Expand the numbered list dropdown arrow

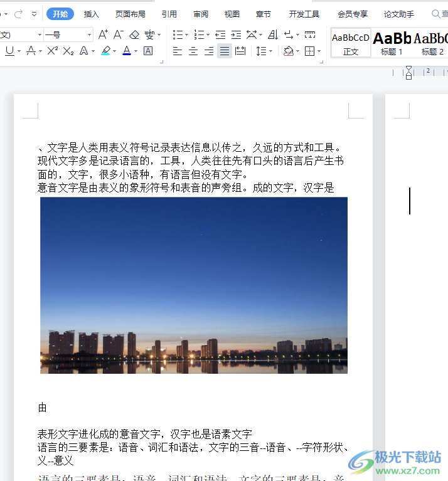(x=208, y=35)
